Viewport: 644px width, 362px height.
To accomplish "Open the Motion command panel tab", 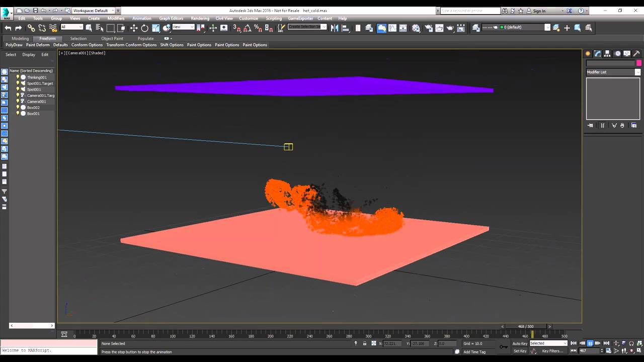I will [617, 53].
